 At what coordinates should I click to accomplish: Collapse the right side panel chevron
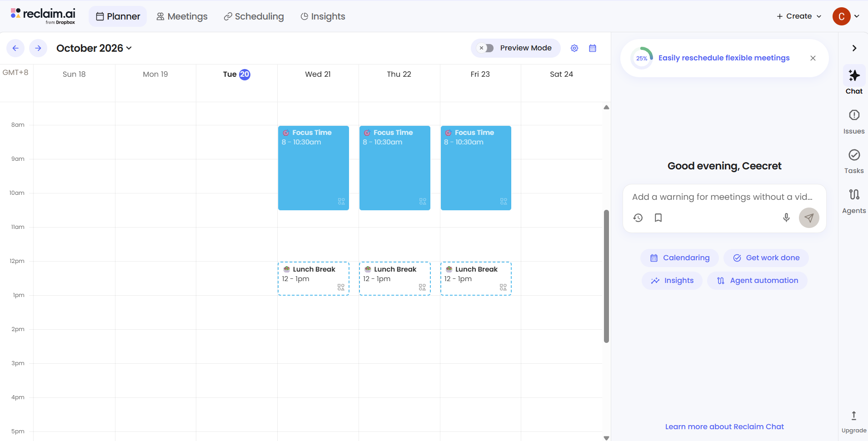(854, 48)
